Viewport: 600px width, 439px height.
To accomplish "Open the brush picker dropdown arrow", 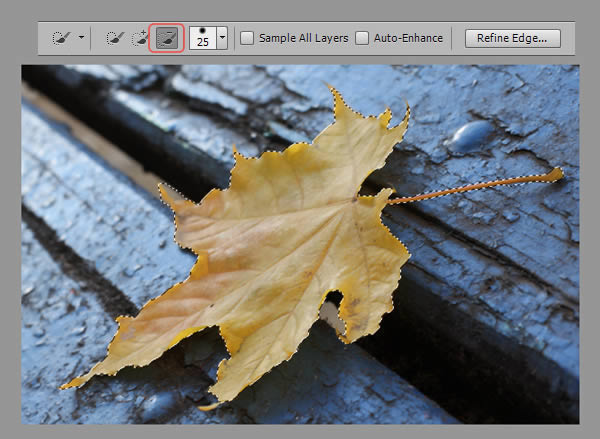I will point(222,39).
